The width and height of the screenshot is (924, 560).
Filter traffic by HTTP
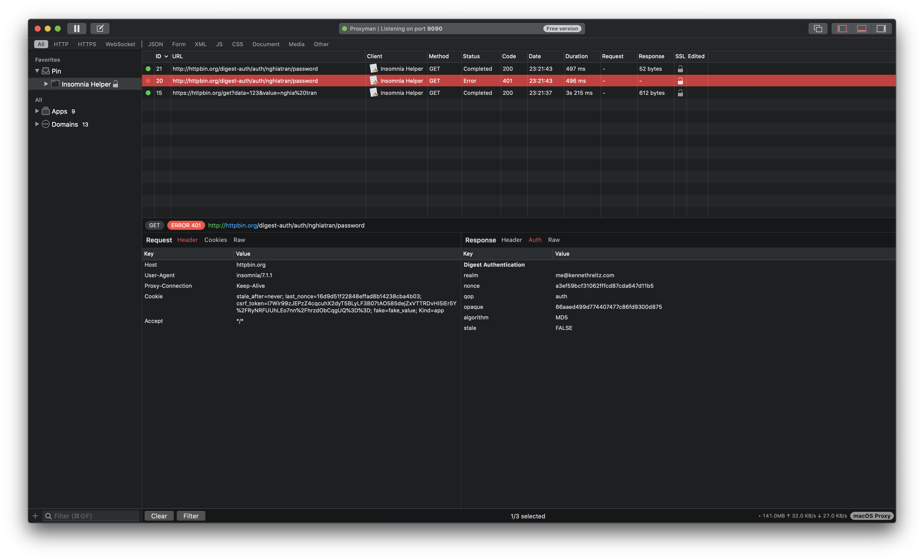pos(61,44)
